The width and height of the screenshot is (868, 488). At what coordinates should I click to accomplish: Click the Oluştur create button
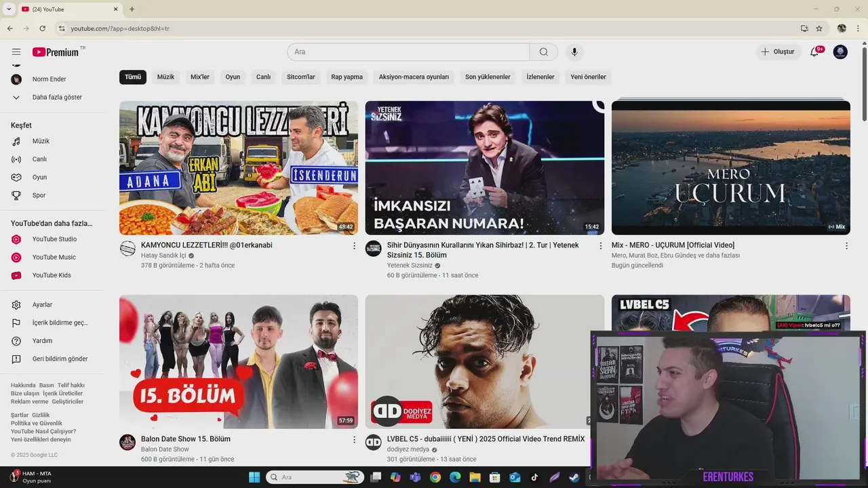[x=778, y=52]
